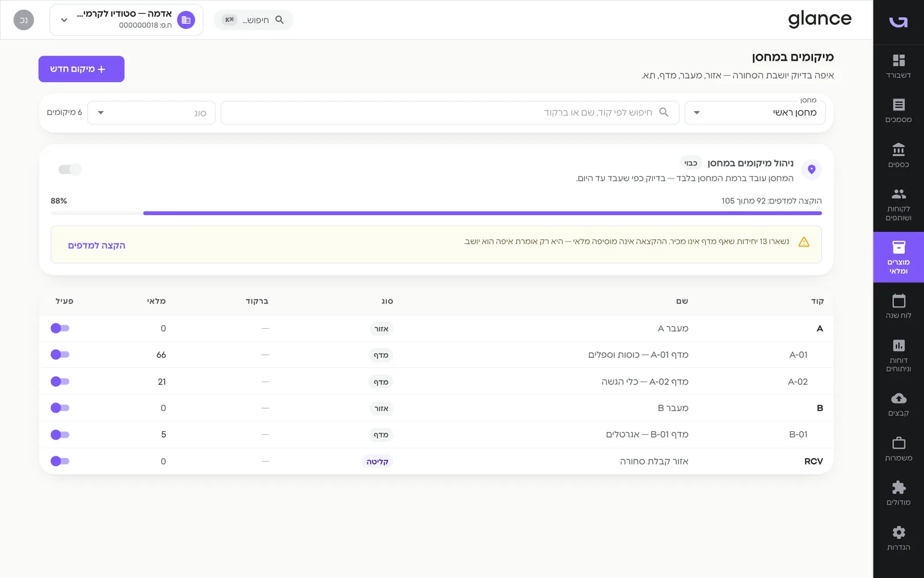Image resolution: width=924 pixels, height=578 pixels.
Task: Open the כספים finance bank icon
Action: [899, 150]
